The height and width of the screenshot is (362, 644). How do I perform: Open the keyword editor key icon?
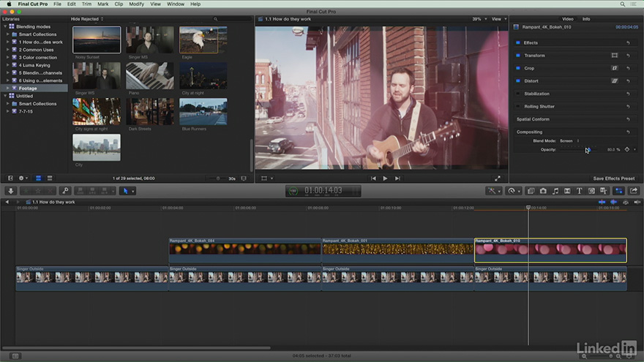pyautogui.click(x=65, y=191)
